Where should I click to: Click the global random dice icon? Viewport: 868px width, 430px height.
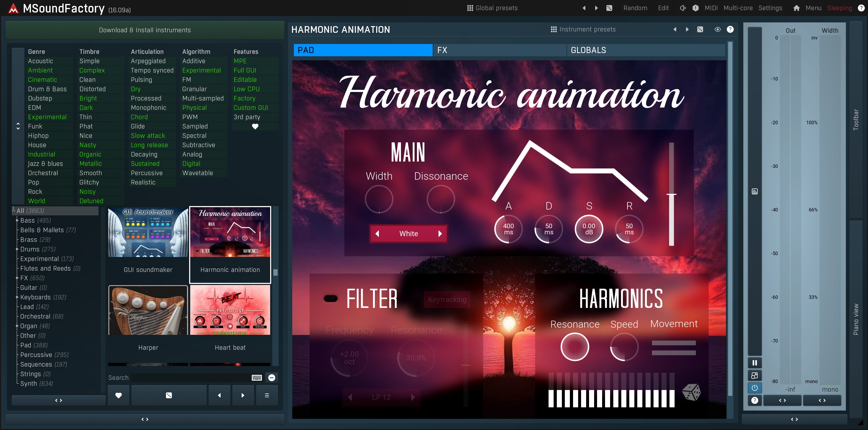(609, 8)
